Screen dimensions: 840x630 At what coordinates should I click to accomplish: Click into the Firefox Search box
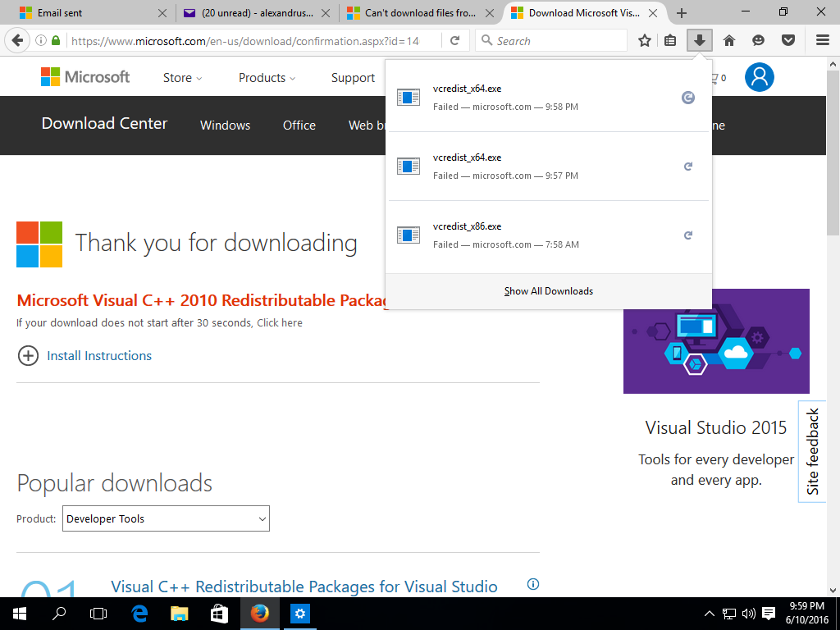click(550, 41)
